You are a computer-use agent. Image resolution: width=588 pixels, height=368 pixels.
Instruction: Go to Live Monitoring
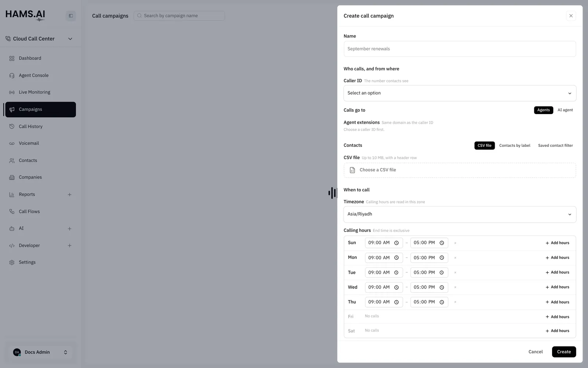click(40, 92)
